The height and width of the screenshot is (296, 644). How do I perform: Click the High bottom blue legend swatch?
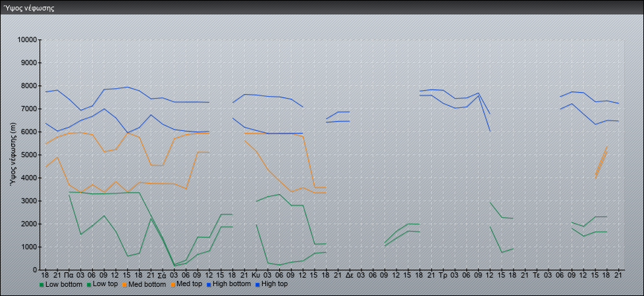pyautogui.click(x=208, y=284)
